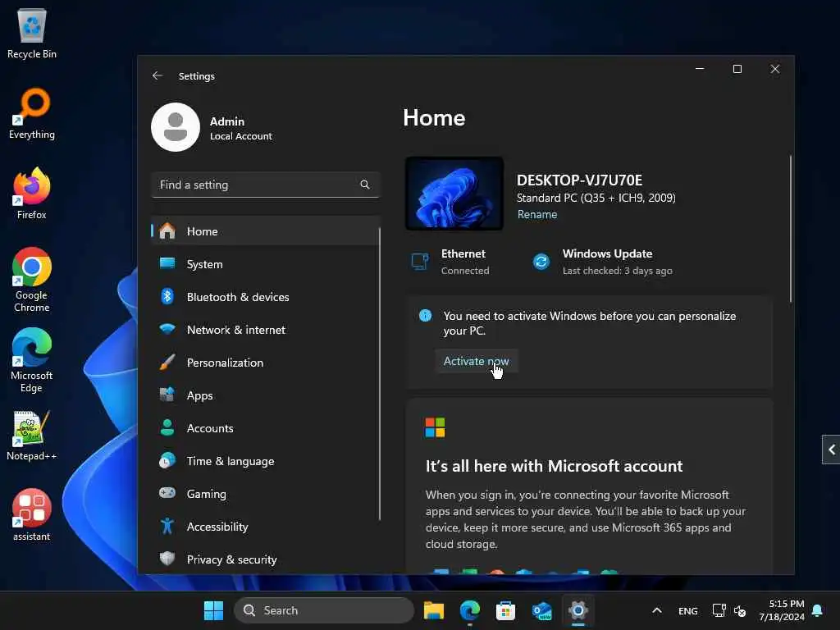Click the taskbar Search box
The width and height of the screenshot is (840, 630).
(324, 610)
